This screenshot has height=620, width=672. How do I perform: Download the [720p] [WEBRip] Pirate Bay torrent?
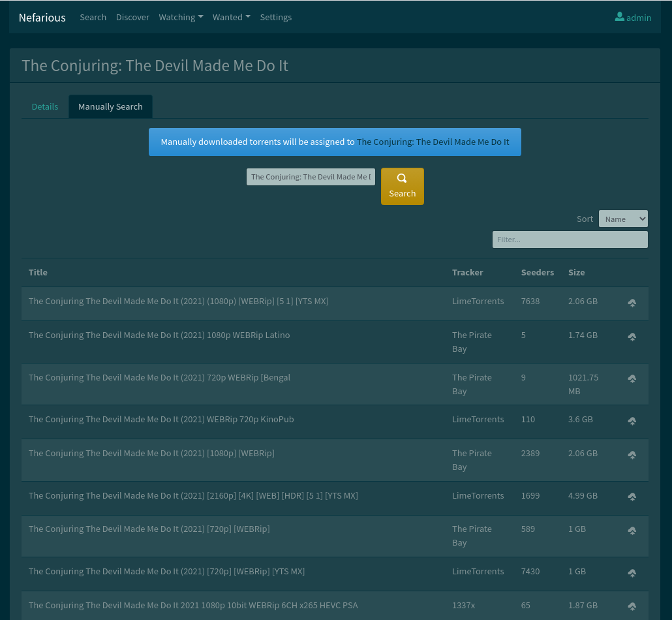pyautogui.click(x=632, y=531)
